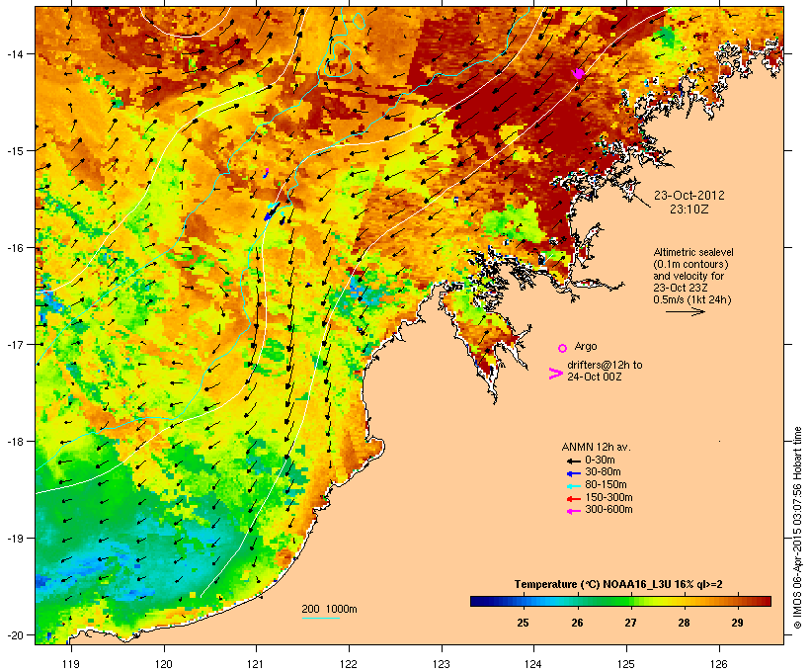Click the magenta drifters chevron legend symbol
Image resolution: width=810 pixels, height=672 pixels.
click(x=555, y=374)
